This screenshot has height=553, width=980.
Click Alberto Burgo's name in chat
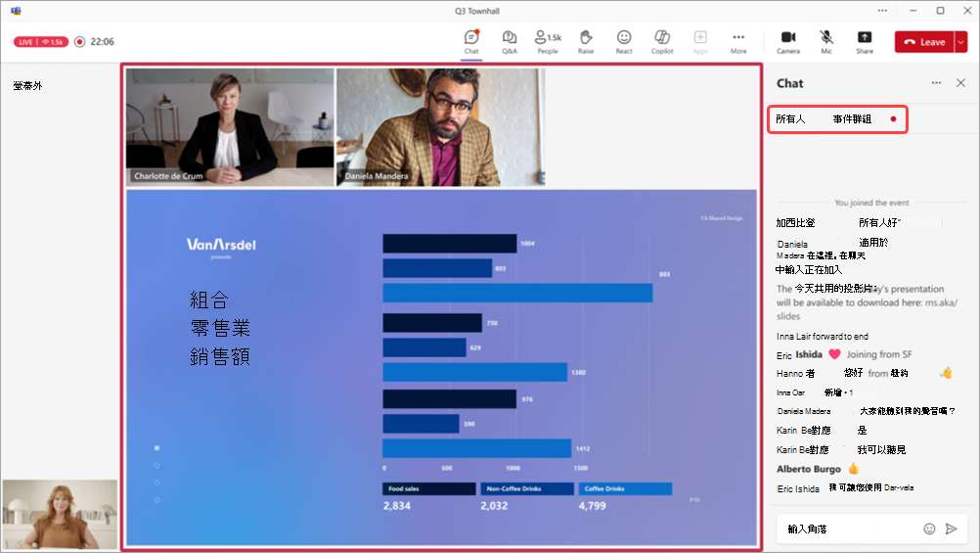[809, 469]
